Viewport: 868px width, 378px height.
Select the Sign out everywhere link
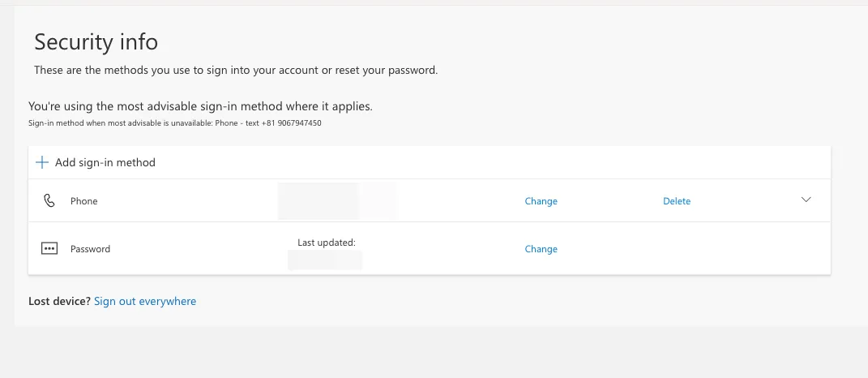click(145, 301)
